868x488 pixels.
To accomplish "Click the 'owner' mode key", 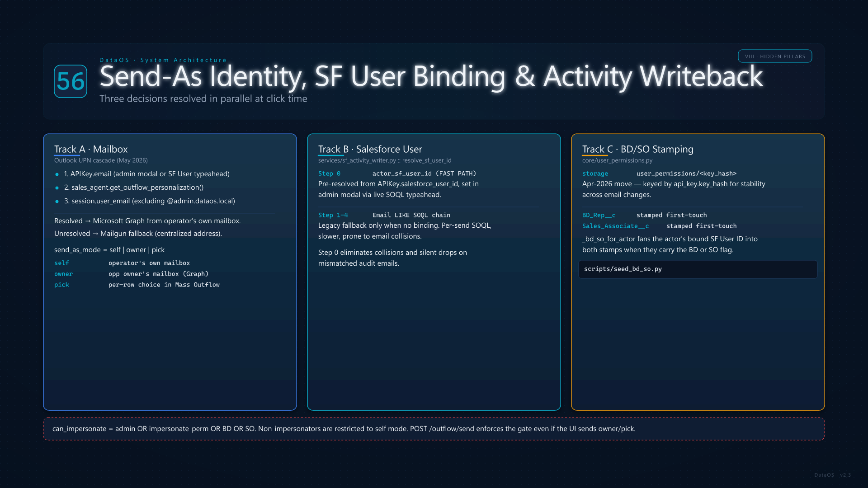I will [63, 274].
